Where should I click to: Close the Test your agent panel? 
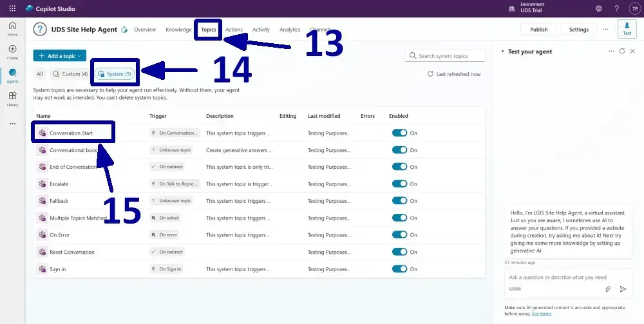632,52
